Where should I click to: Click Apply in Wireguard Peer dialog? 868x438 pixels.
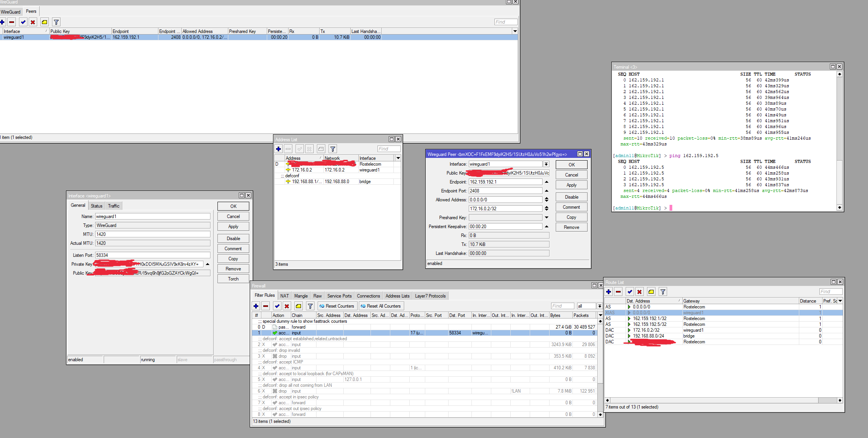571,185
